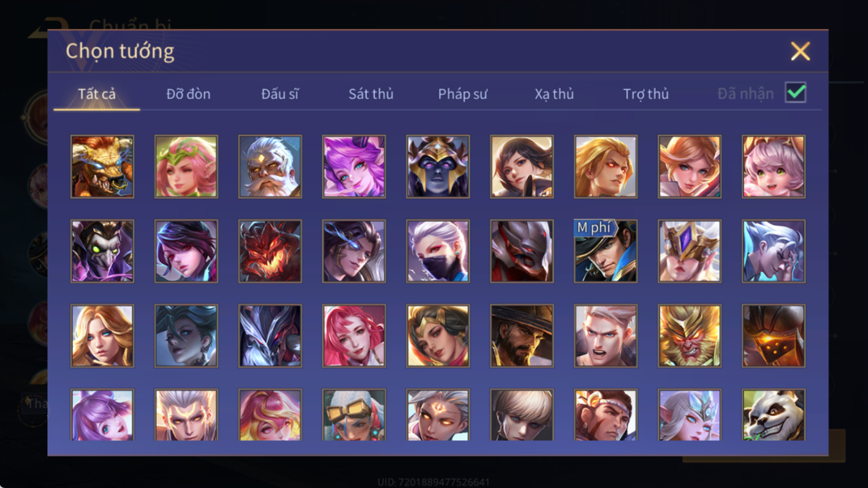View the Trợ thủ tab

646,94
